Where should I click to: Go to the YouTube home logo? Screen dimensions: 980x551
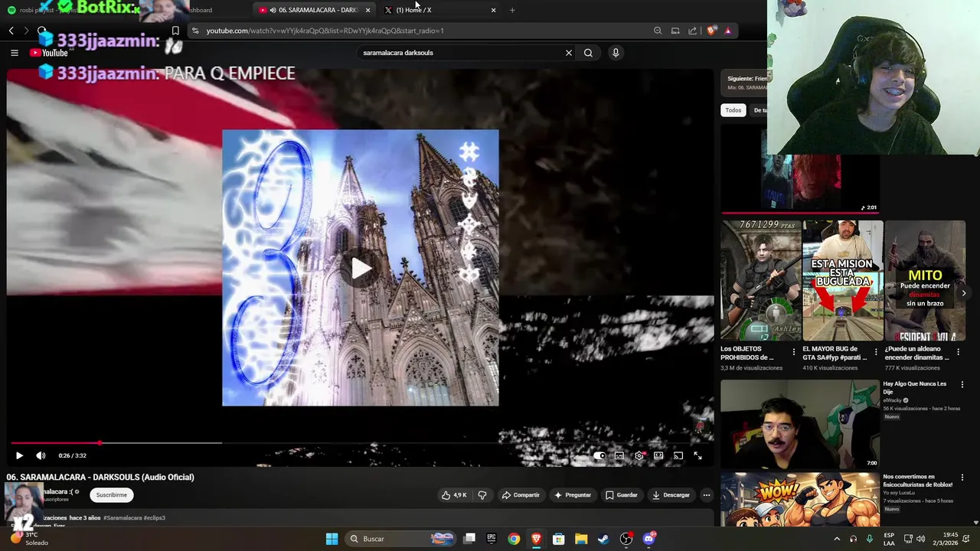(49, 53)
